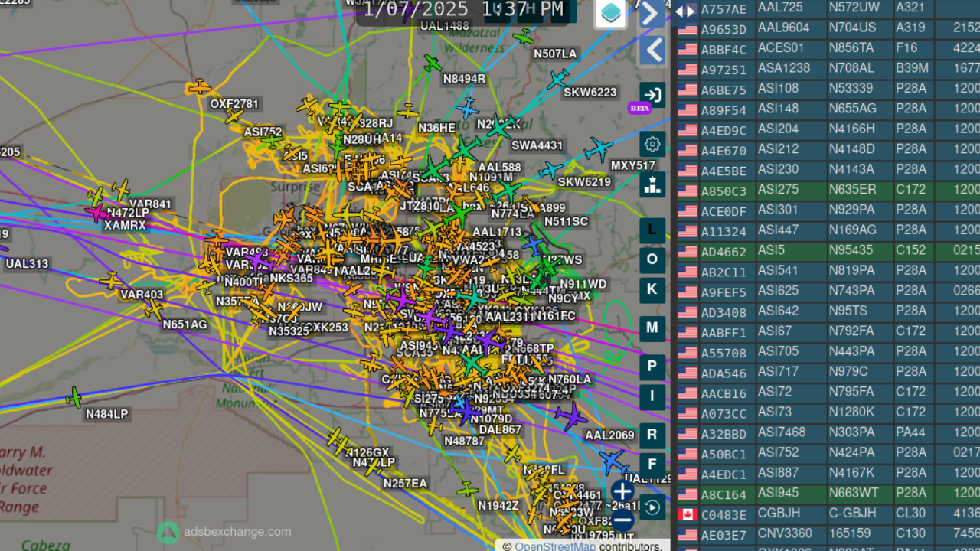This screenshot has height=551, width=980.
Task: Select the highlighted ASI275 row callsign
Action: coord(779,189)
